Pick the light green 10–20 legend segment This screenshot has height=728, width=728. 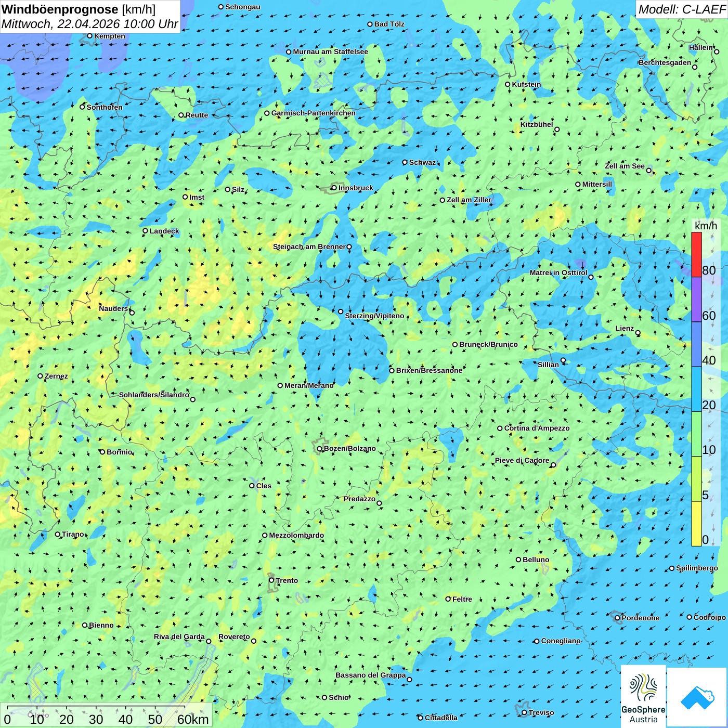click(696, 434)
